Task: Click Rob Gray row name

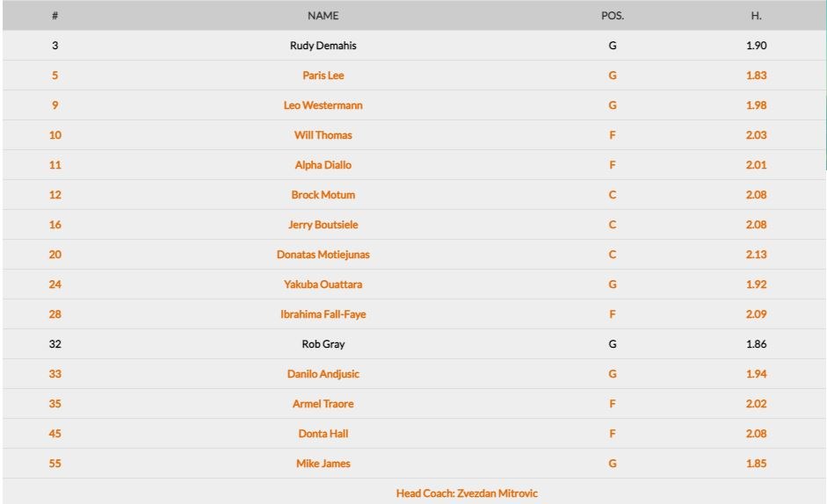Action: [323, 344]
